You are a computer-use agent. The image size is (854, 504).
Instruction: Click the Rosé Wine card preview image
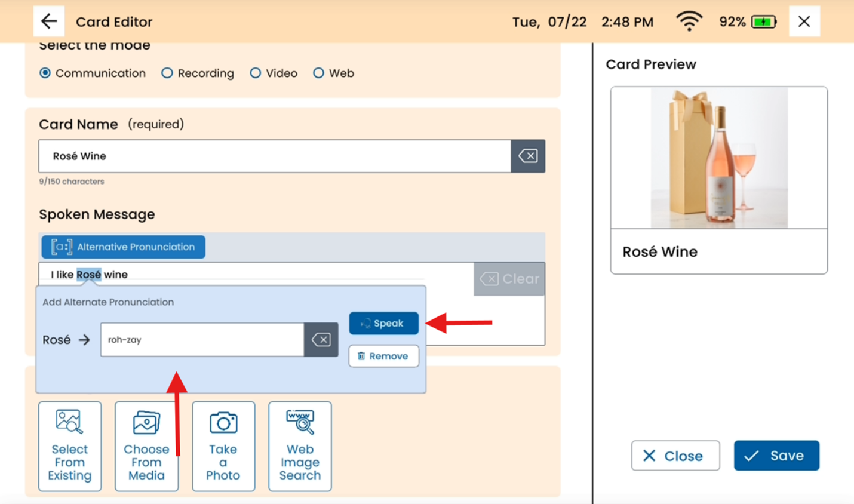(718, 158)
